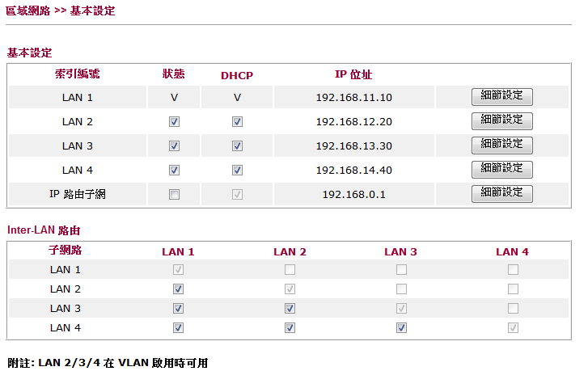This screenshot has width=588, height=371.
Task: Toggle DHCP checkbox for LAN 2
Action: (x=237, y=122)
